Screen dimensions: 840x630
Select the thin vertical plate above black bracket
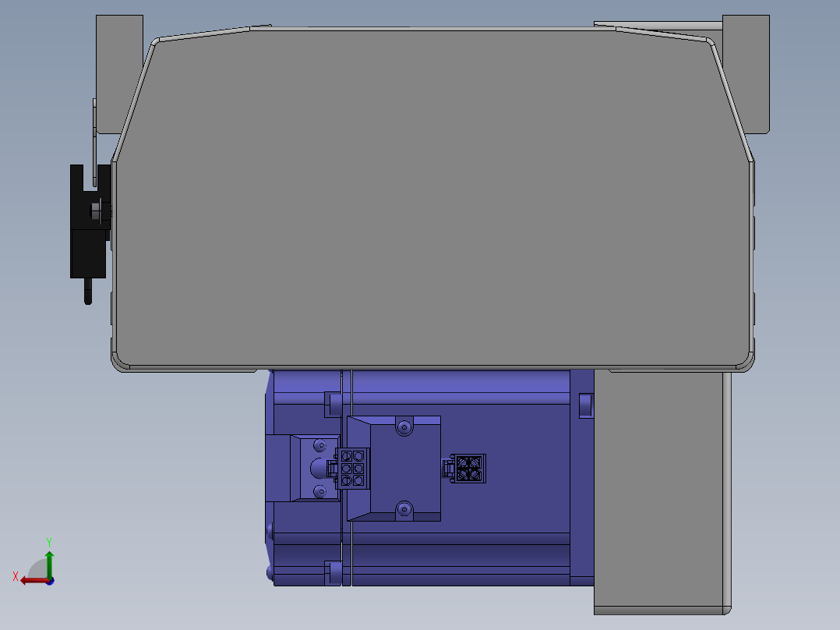(x=95, y=142)
